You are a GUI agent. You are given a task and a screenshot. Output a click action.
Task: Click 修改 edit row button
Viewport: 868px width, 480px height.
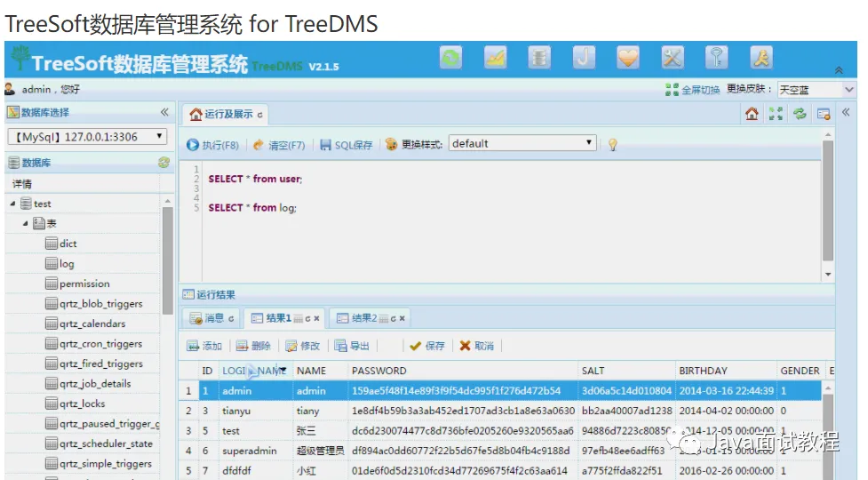coord(302,346)
